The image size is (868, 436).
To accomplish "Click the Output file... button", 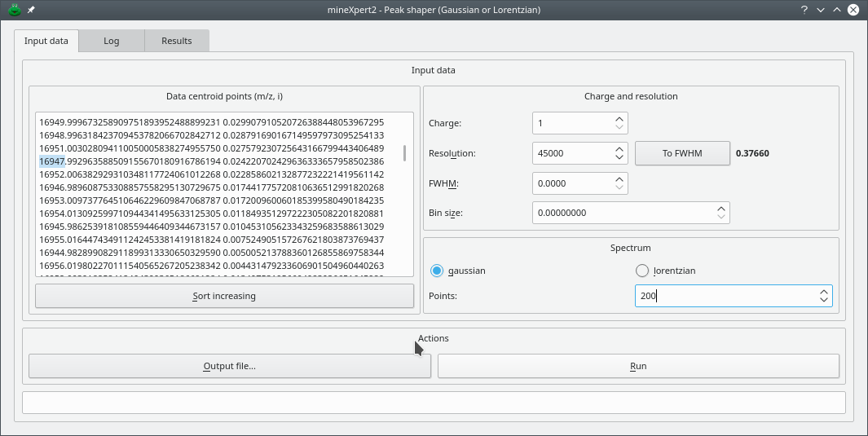I will point(229,366).
